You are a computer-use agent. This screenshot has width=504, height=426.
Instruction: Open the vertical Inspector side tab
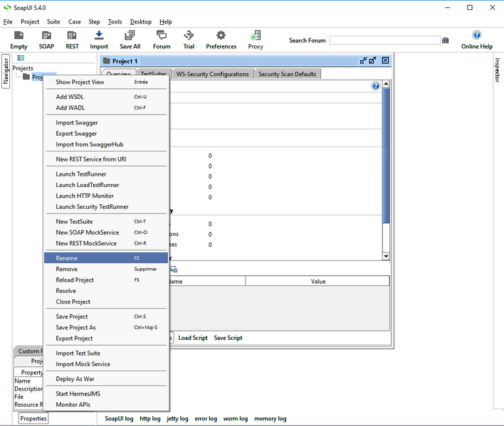pos(498,70)
